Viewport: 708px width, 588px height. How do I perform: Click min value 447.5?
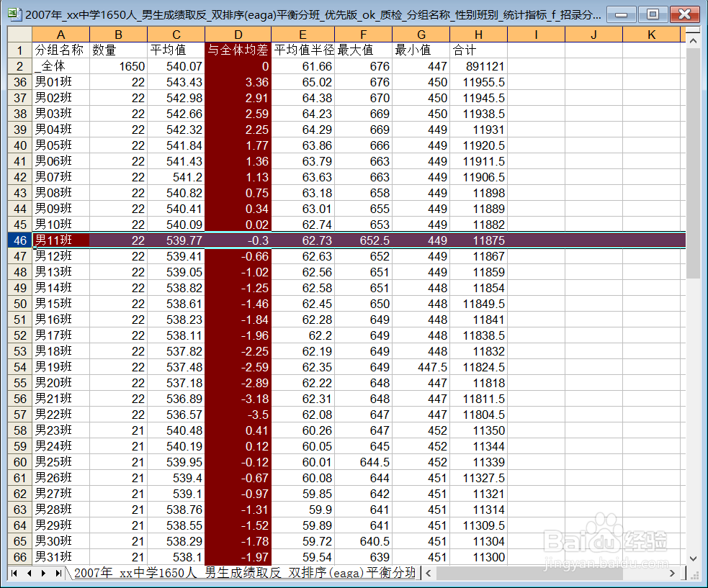[x=421, y=367]
